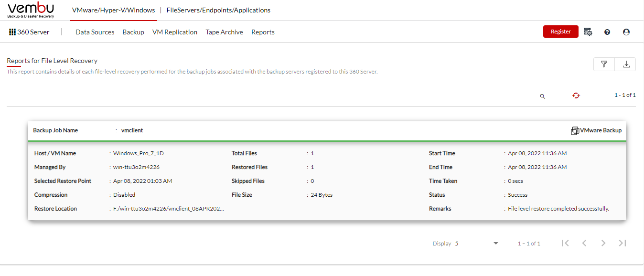Image resolution: width=644 pixels, height=276 pixels.
Task: Click the Restored Files label
Action: tap(249, 167)
